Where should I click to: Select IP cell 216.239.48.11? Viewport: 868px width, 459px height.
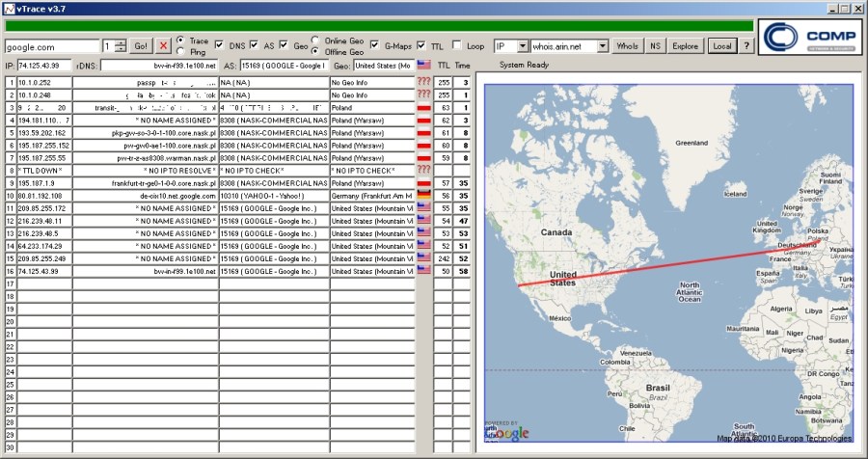click(x=44, y=221)
